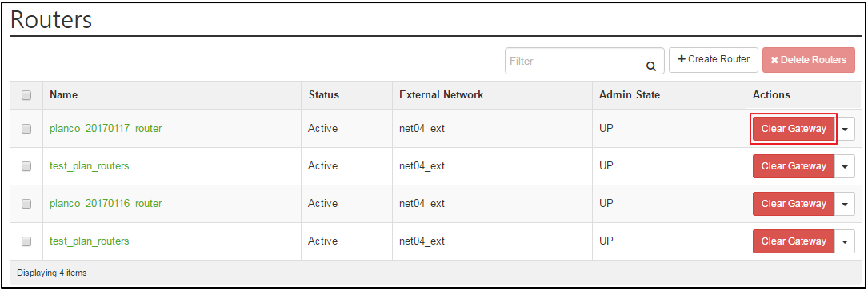Clear Gateway for planco_20170116_router
The width and height of the screenshot is (868, 291).
(x=794, y=204)
